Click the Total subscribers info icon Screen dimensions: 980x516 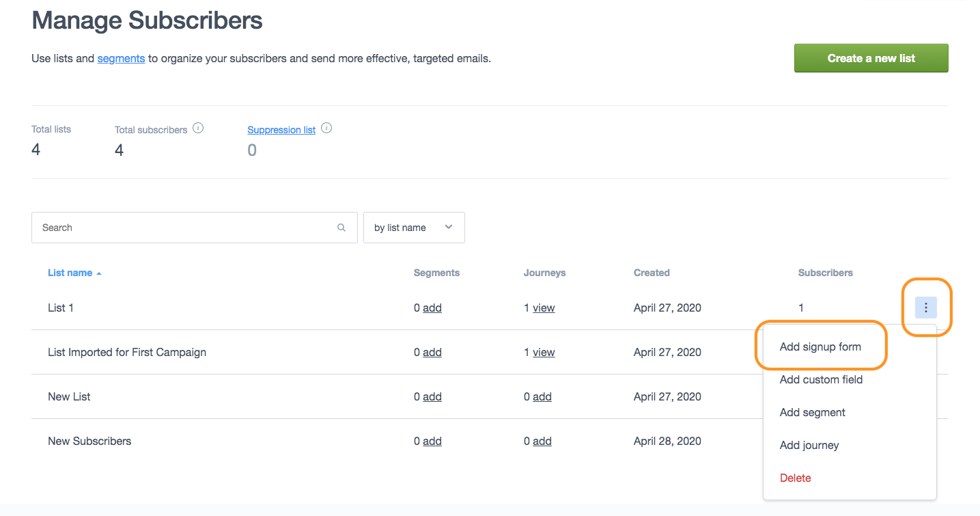coord(198,128)
